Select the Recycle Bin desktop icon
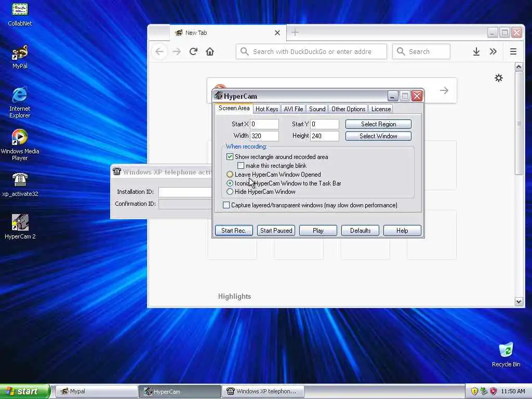The image size is (532, 399). point(506,354)
